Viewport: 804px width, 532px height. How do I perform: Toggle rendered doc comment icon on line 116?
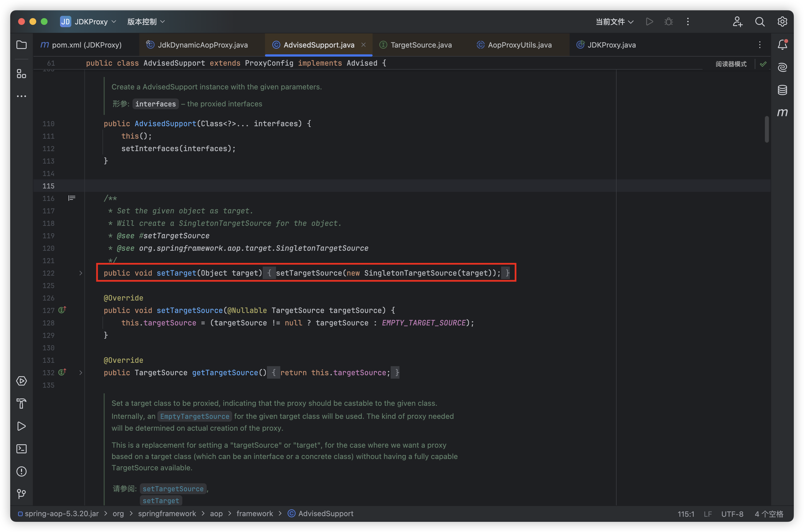(72, 198)
